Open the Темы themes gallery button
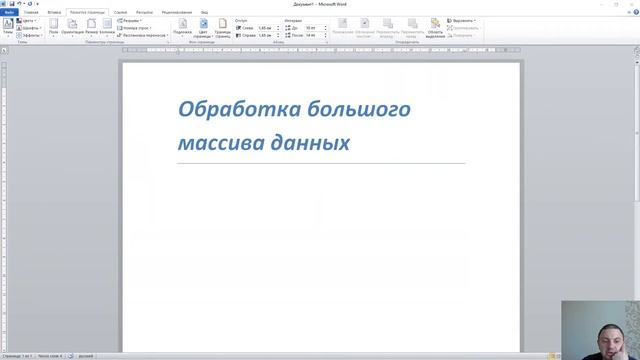Image resolution: width=640 pixels, height=360 pixels. [8, 28]
